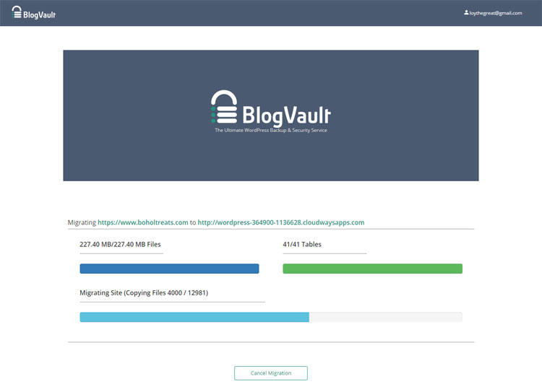The width and height of the screenshot is (542, 392).
Task: Click the 'Ultimate WordPress Backup & Security Service' tagline
Action: click(x=271, y=130)
